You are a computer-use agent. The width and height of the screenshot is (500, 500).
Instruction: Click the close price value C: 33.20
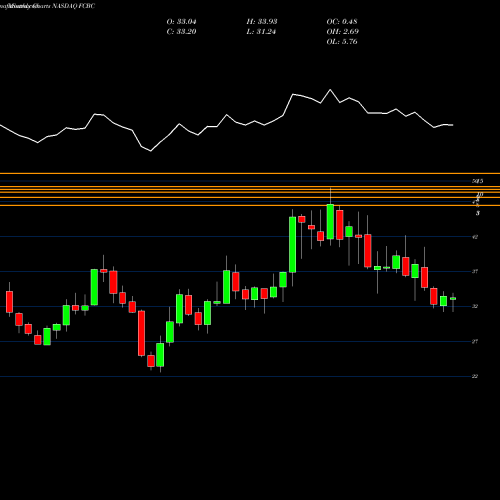coord(181,32)
